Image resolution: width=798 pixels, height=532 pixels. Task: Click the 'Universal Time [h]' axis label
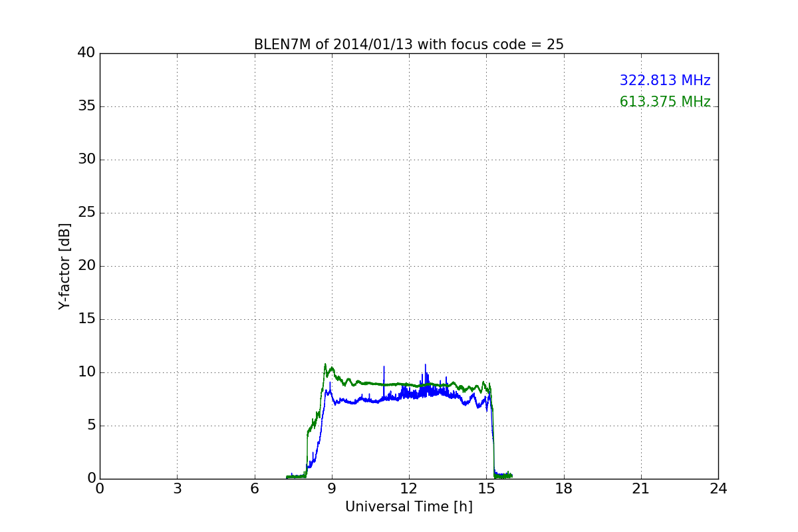tap(409, 507)
